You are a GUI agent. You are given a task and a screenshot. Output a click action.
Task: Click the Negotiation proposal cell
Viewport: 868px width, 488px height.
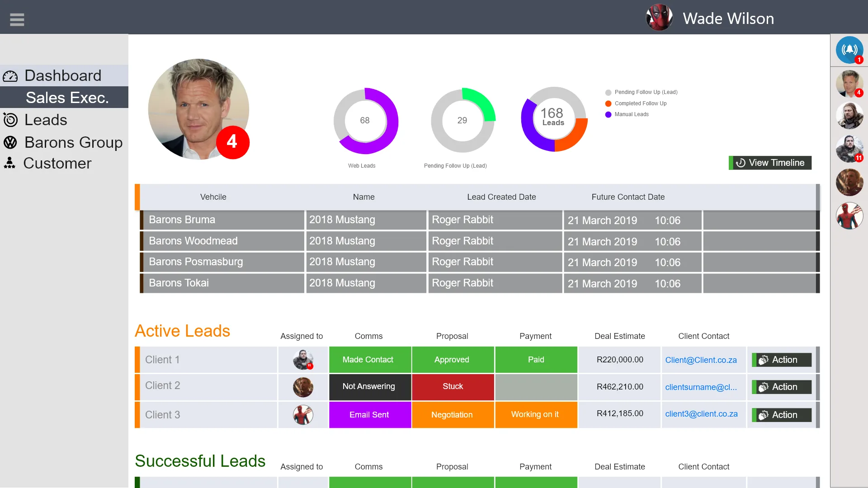453,415
